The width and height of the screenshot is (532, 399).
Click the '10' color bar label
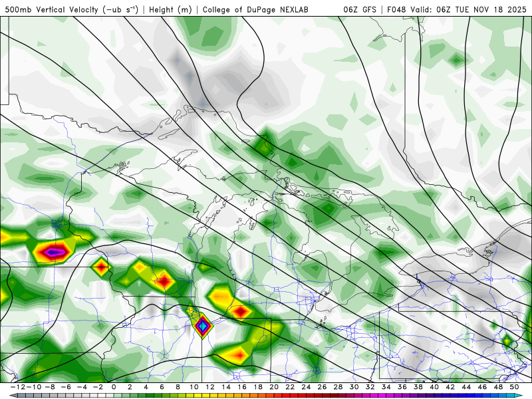click(x=194, y=387)
